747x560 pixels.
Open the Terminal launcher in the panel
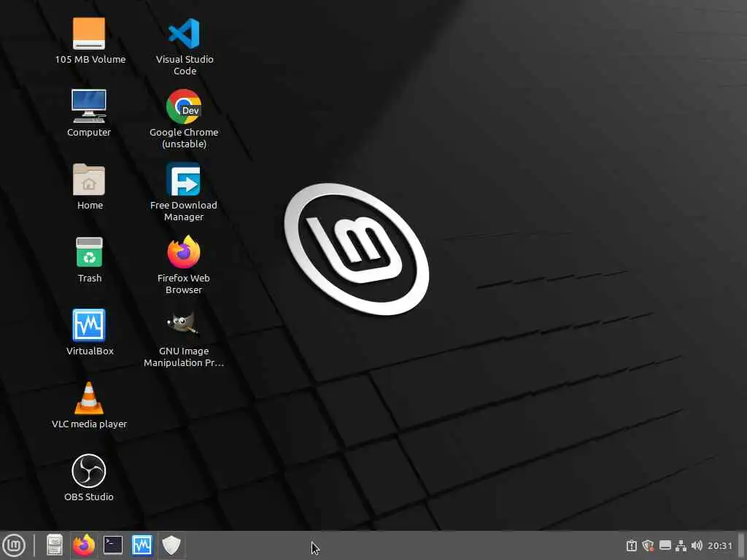(113, 545)
